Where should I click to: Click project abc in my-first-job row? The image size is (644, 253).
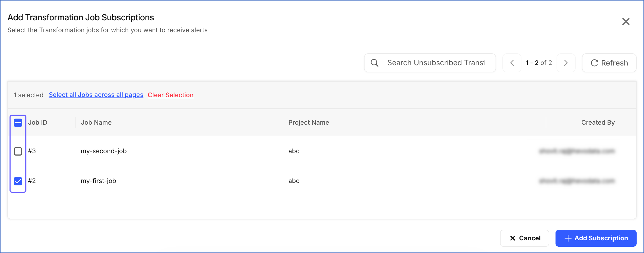pos(294,181)
